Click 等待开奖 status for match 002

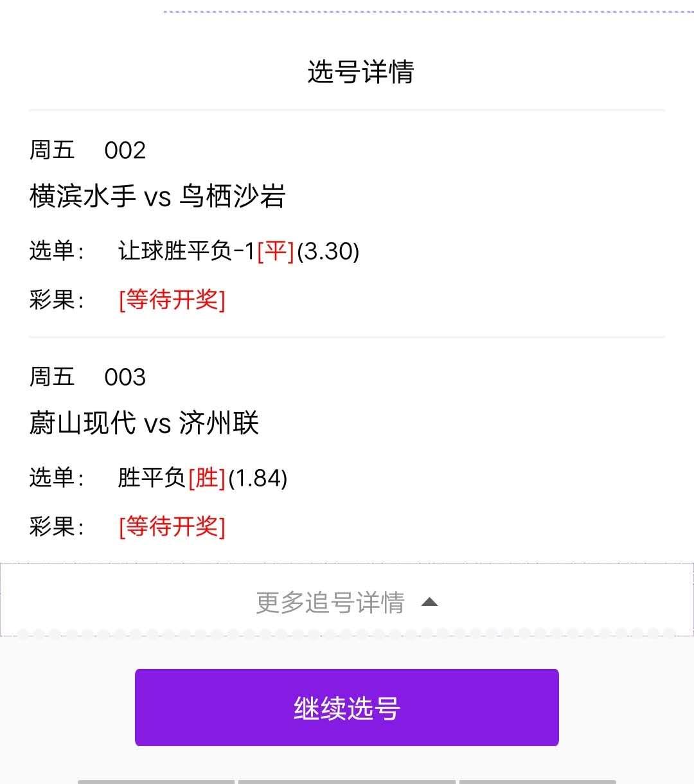(x=172, y=299)
